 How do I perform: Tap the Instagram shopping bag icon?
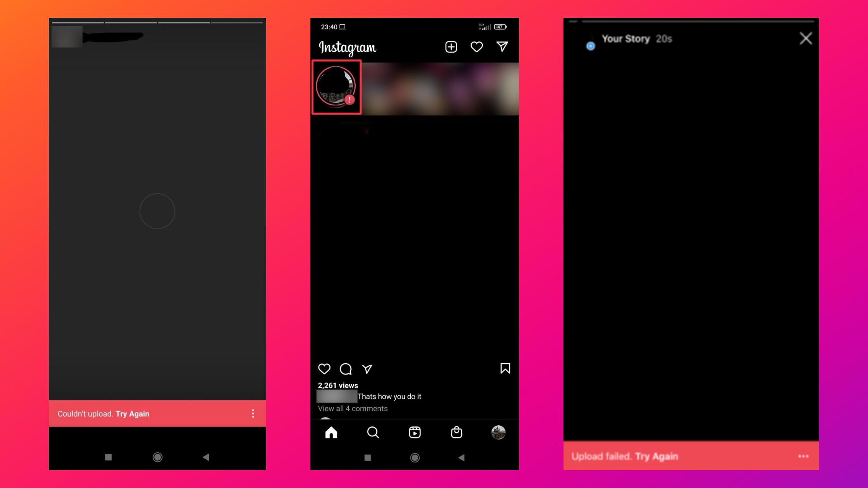(x=456, y=433)
